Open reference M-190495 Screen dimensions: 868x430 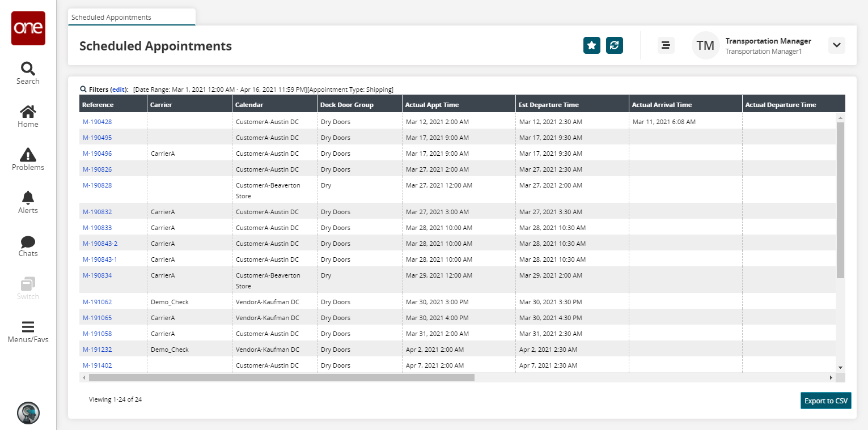coord(97,138)
